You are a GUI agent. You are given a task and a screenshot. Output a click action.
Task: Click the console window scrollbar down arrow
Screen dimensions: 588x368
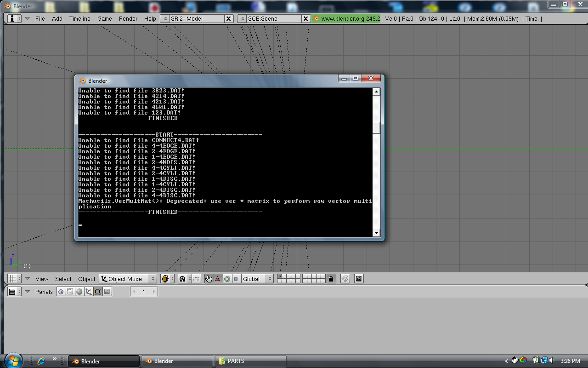coord(376,233)
